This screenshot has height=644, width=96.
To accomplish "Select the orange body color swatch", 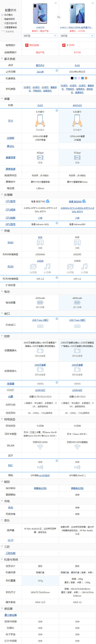I will [x=86, y=78].
